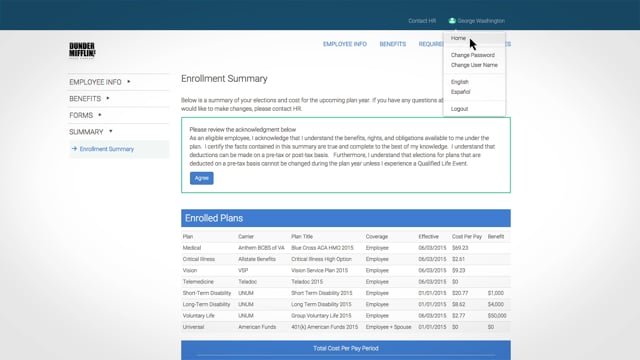The height and width of the screenshot is (360, 640).
Task: Choose Change Password in user menu
Action: tap(473, 55)
